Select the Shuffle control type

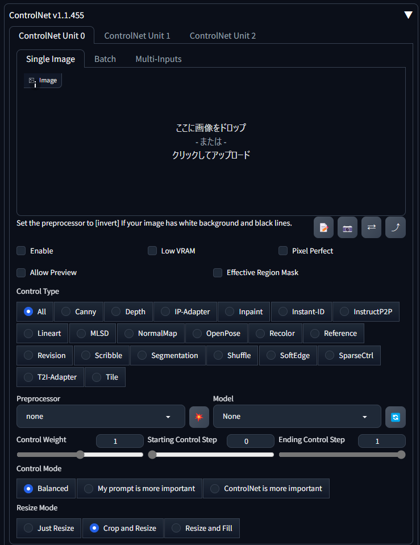(x=232, y=355)
